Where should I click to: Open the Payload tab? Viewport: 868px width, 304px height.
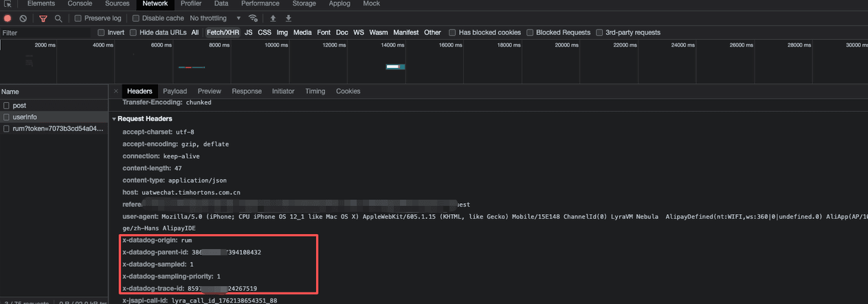pos(175,91)
